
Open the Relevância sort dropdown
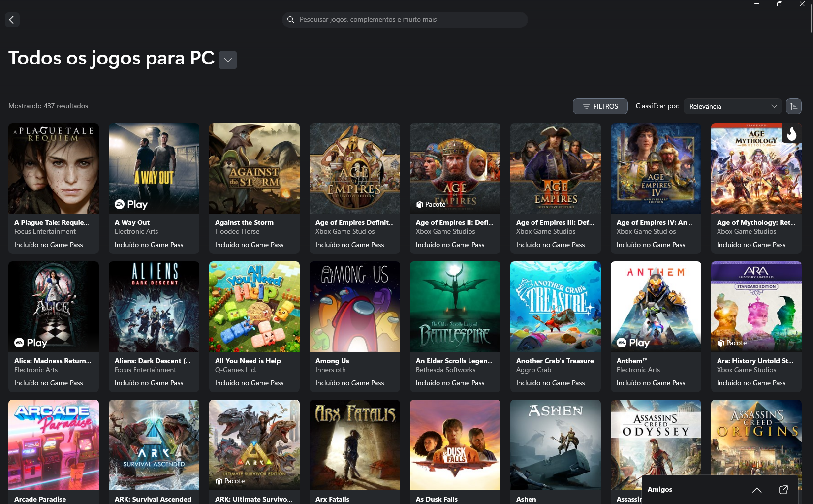732,106
